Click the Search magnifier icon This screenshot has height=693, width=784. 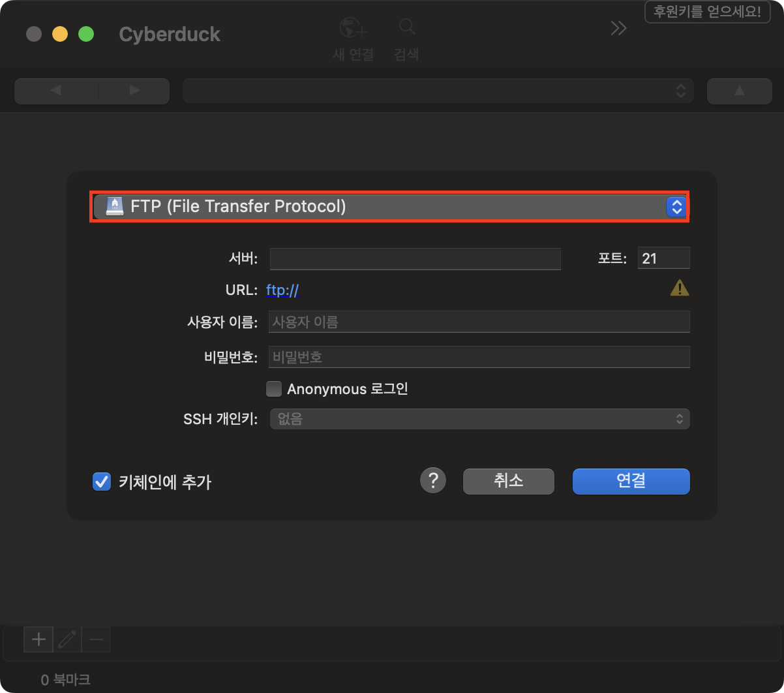click(x=406, y=27)
